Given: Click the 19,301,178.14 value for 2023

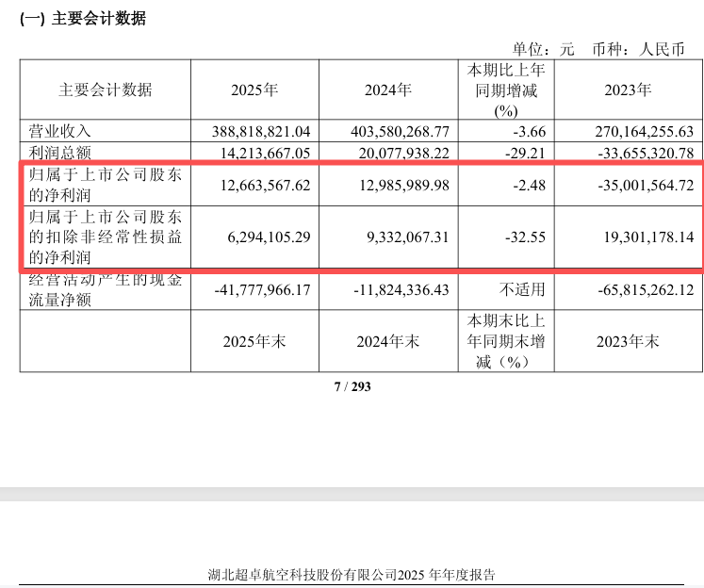Looking at the screenshot, I should [x=648, y=237].
